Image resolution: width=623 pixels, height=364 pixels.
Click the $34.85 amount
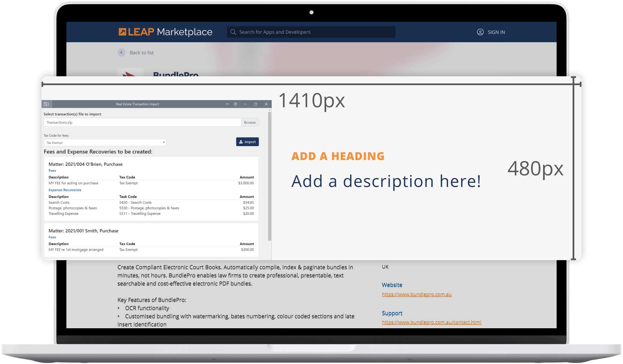click(x=249, y=203)
